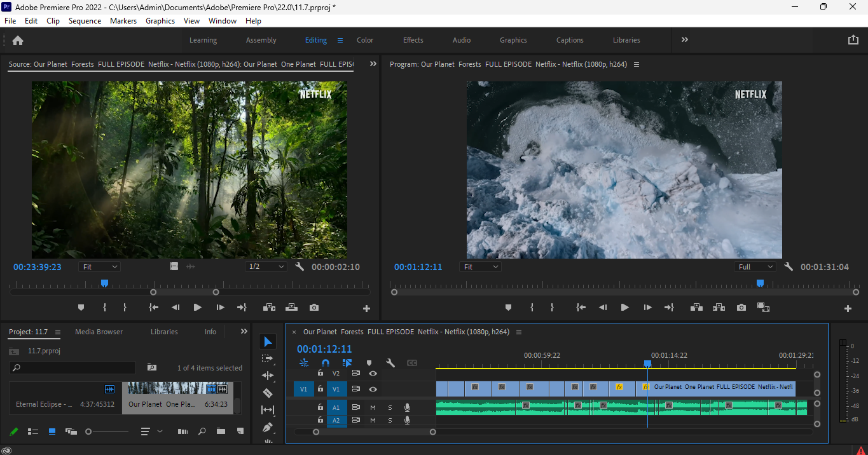Screen dimensions: 868x455
Task: Open the Graphics menu in menu bar
Action: [160, 21]
